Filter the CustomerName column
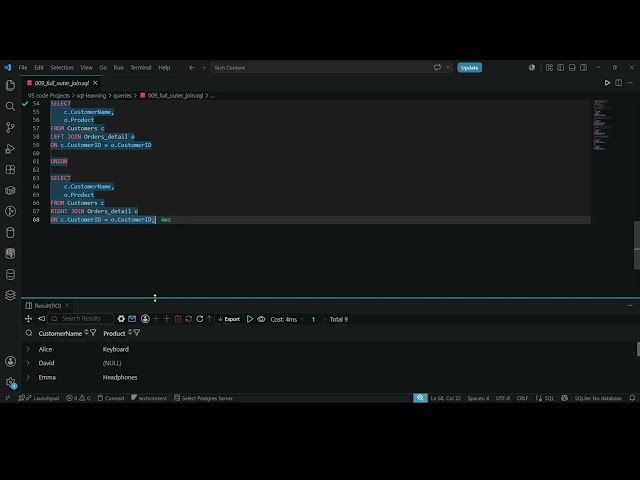640x480 pixels. tap(93, 333)
